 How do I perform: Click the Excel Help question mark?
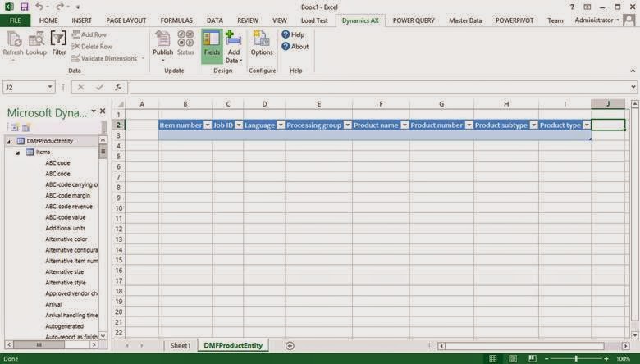pos(572,7)
